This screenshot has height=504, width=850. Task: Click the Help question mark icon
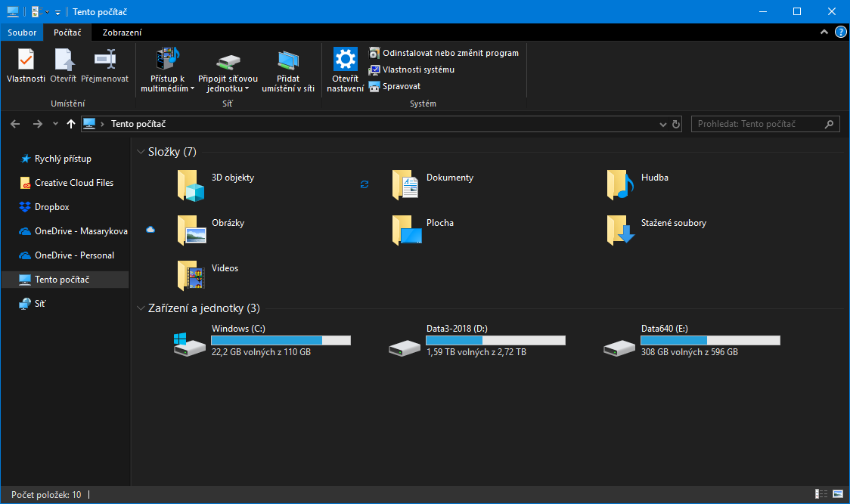pyautogui.click(x=840, y=32)
